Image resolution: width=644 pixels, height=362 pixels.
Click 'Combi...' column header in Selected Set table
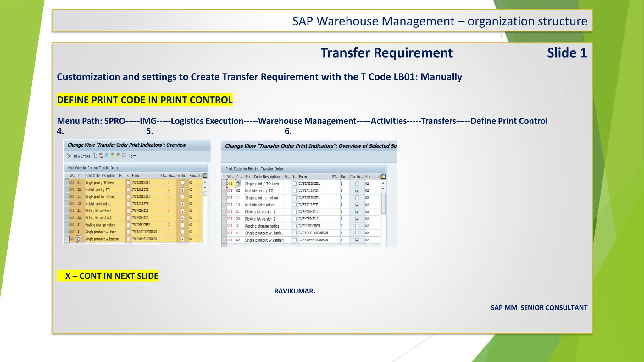[x=357, y=177]
